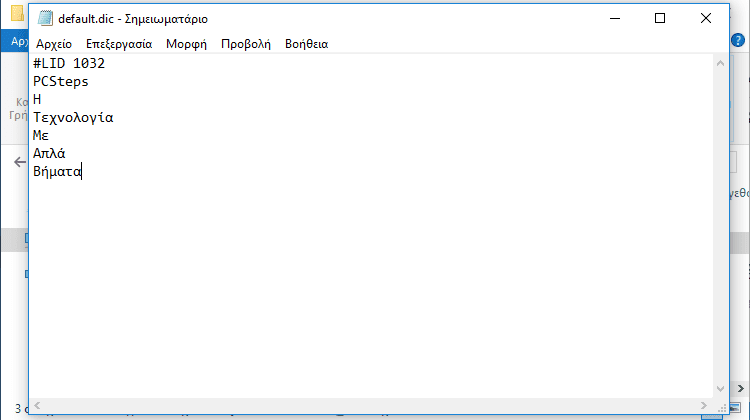Screen dimensions: 750x420
Task: Click the Explorer scroll right chevron
Action: pyautogui.click(x=740, y=388)
